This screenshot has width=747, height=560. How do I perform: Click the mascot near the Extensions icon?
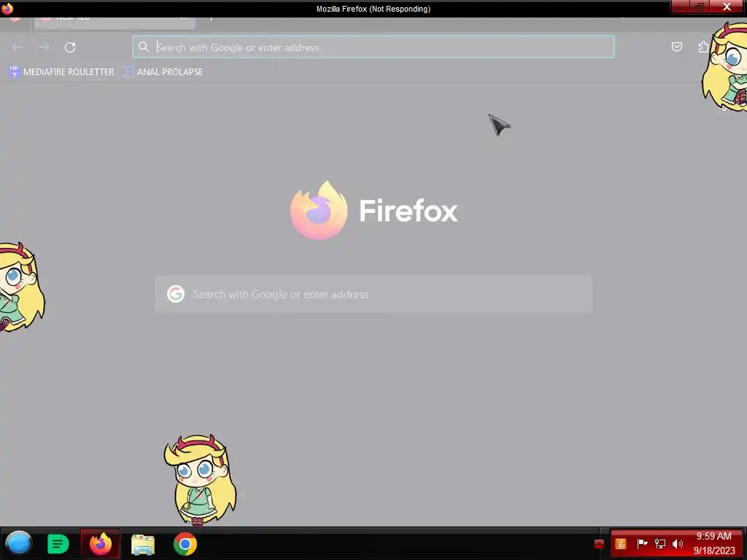[724, 66]
